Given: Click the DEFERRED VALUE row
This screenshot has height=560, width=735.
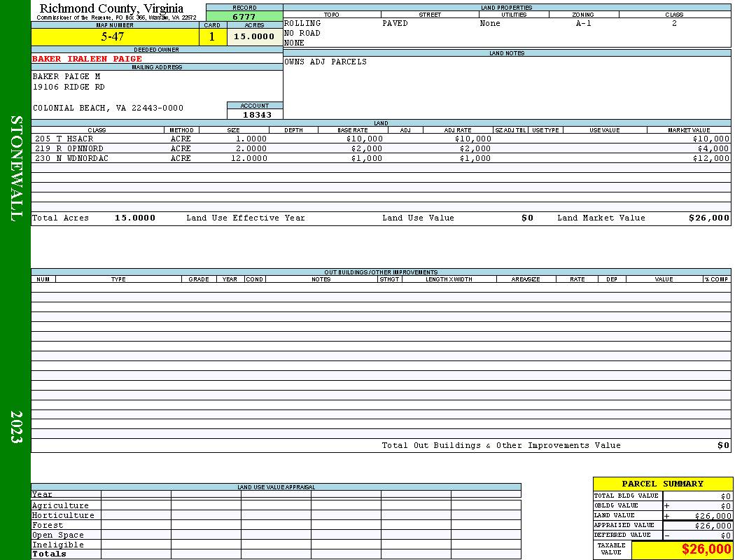Looking at the screenshot, I should (x=662, y=535).
